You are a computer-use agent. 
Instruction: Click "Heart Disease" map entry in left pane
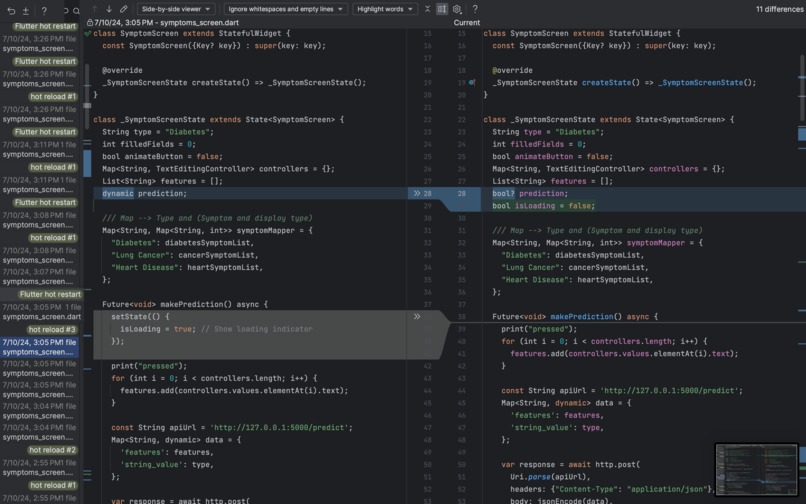point(187,267)
